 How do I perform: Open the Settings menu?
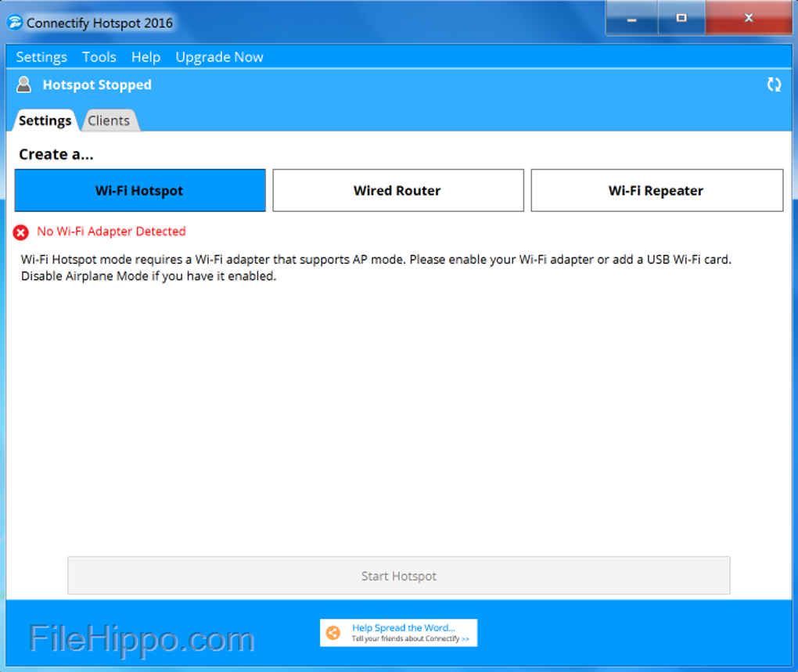click(x=41, y=57)
